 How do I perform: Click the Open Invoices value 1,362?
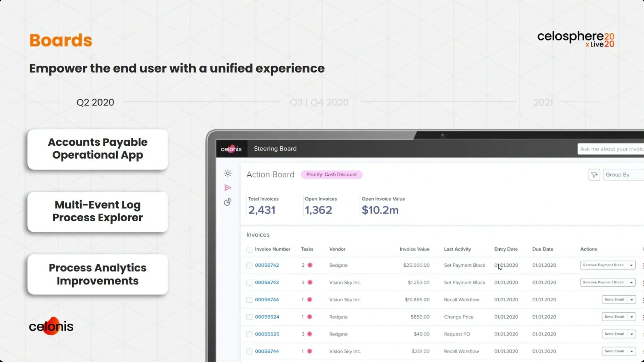[x=319, y=210]
